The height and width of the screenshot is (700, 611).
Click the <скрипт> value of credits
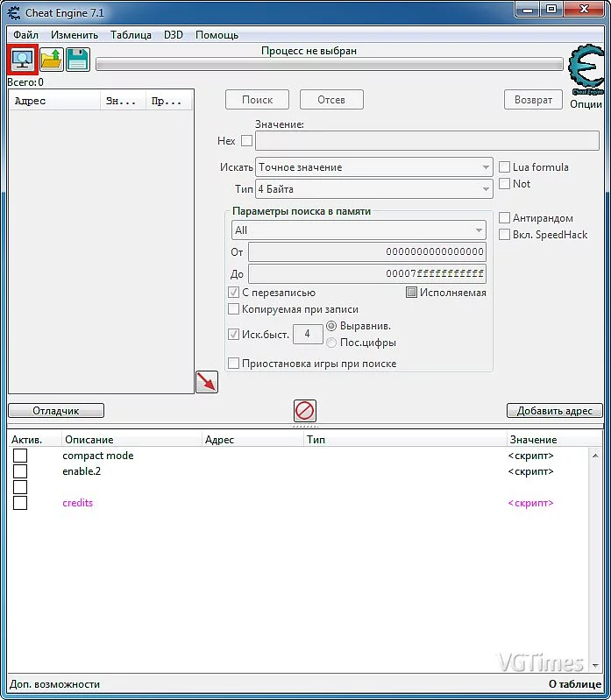point(530,503)
